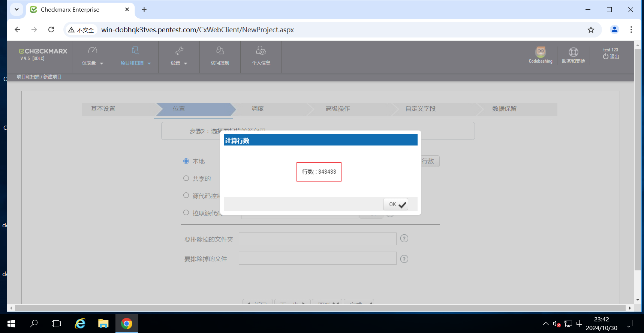Switch to the 基本设置 wizard step
Viewport: 644px width, 333px height.
point(103,109)
